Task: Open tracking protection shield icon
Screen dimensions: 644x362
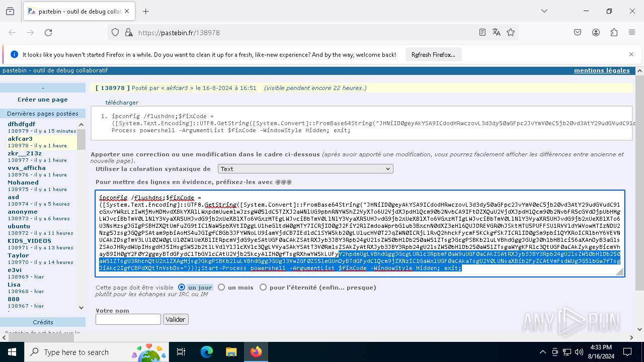Action: [115, 32]
